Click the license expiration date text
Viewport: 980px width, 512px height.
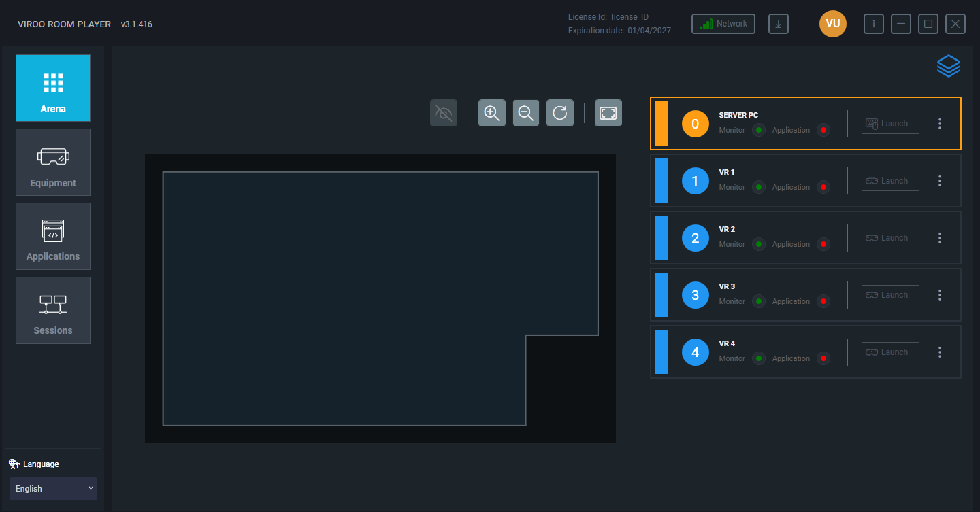pyautogui.click(x=619, y=31)
